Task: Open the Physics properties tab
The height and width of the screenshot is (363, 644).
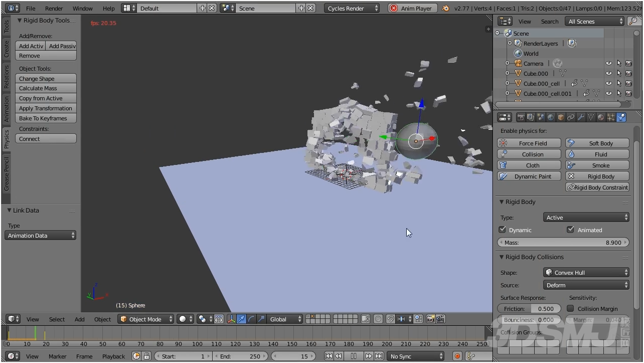Action: [x=621, y=117]
